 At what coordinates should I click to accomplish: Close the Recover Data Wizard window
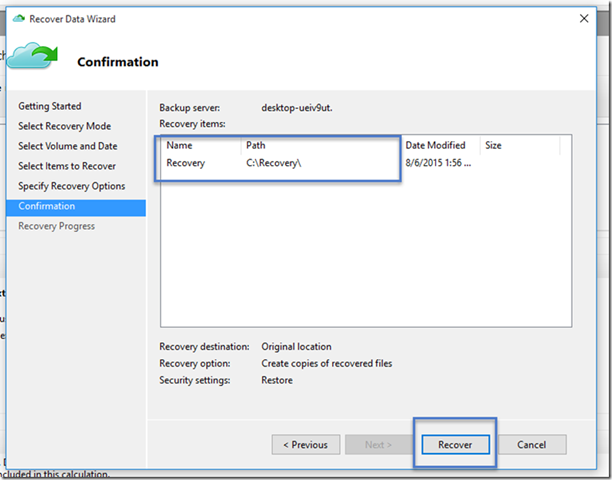(x=583, y=18)
